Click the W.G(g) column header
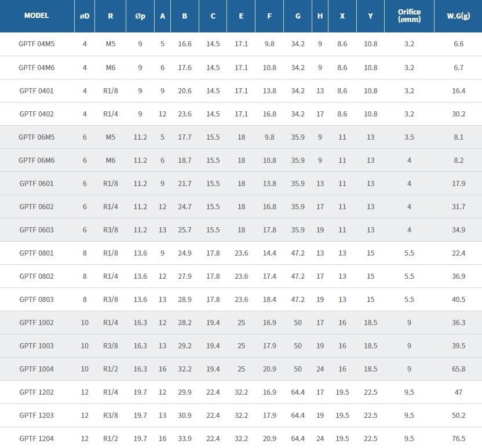 point(458,16)
